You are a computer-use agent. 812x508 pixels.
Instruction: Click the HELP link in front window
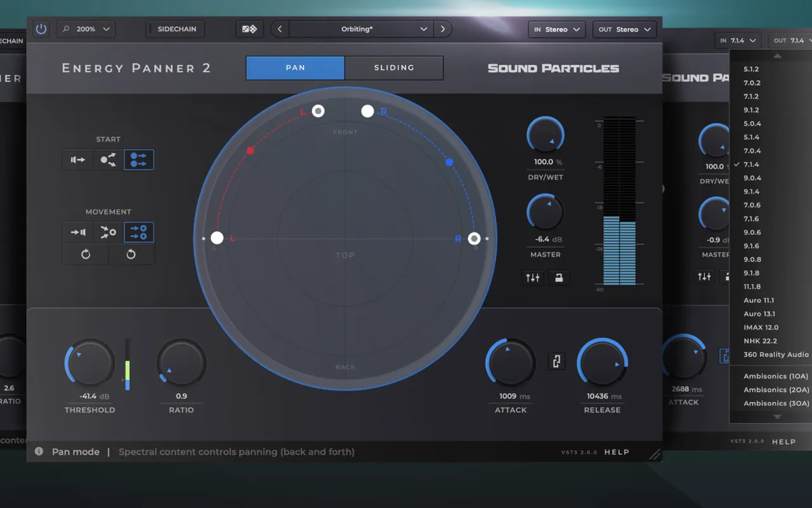click(x=617, y=452)
